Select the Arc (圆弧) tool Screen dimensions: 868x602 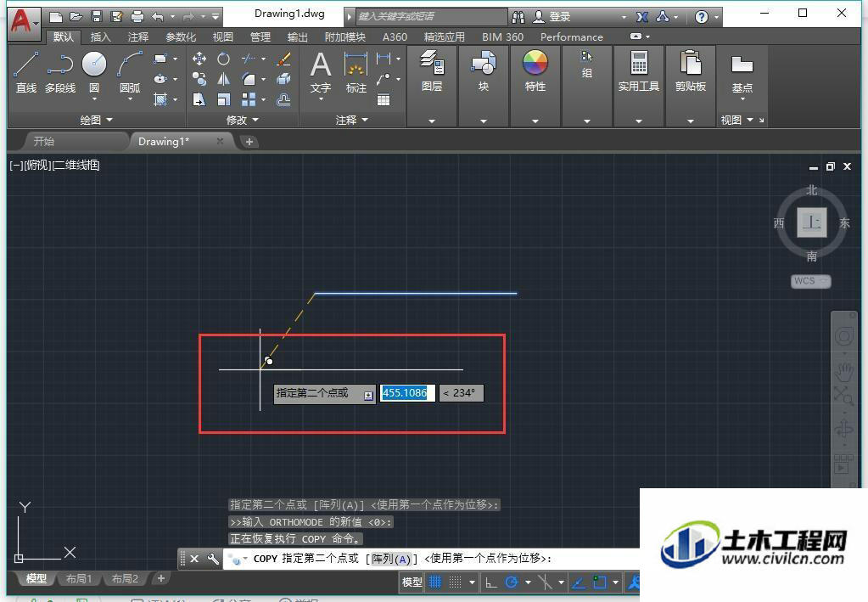(x=130, y=72)
